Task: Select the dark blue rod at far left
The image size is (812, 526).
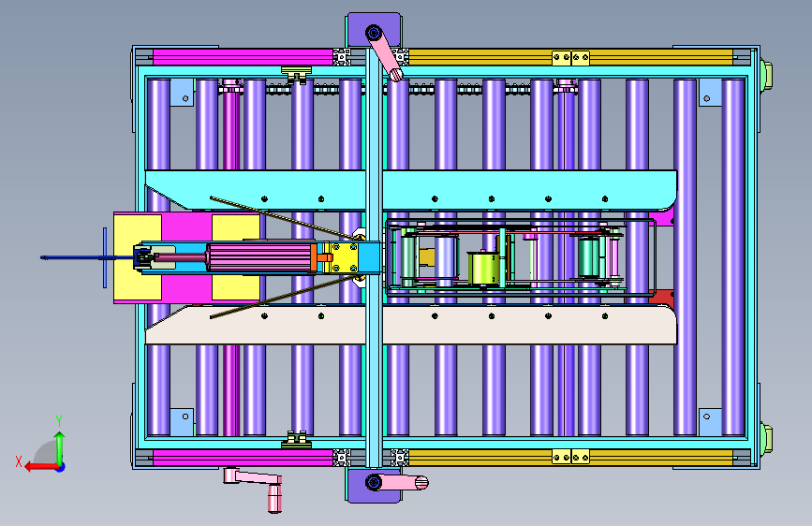Action: pyautogui.click(x=88, y=257)
